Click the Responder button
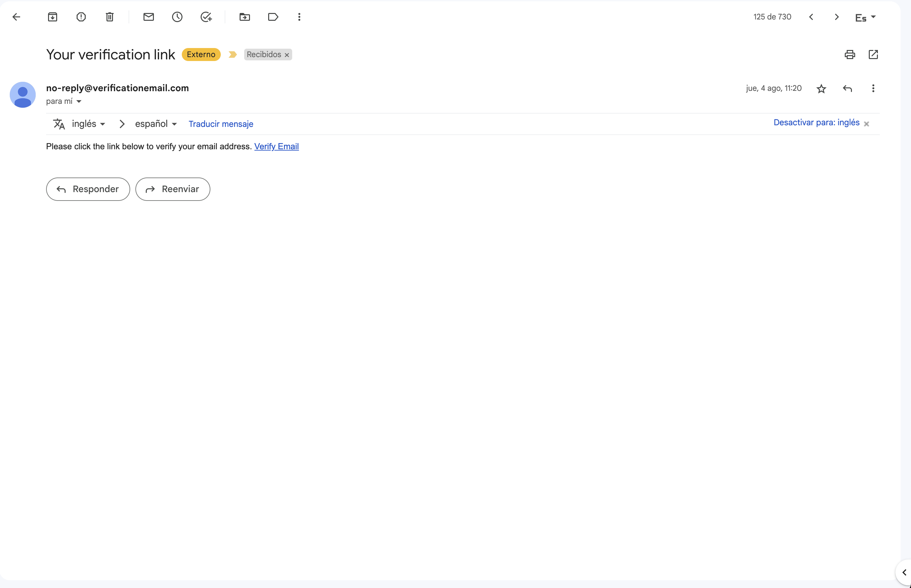Image resolution: width=911 pixels, height=588 pixels. click(87, 189)
